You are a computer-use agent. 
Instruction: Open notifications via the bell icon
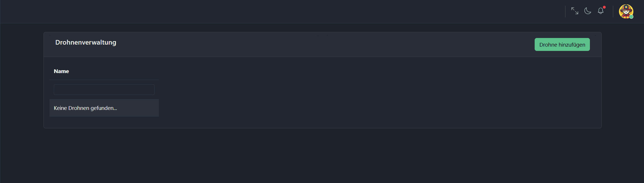[x=601, y=11]
